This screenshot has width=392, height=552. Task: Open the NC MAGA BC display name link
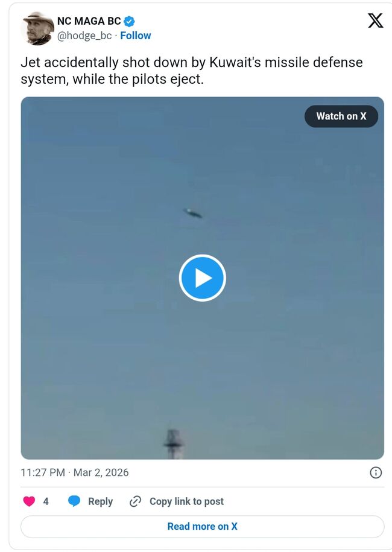pos(89,22)
